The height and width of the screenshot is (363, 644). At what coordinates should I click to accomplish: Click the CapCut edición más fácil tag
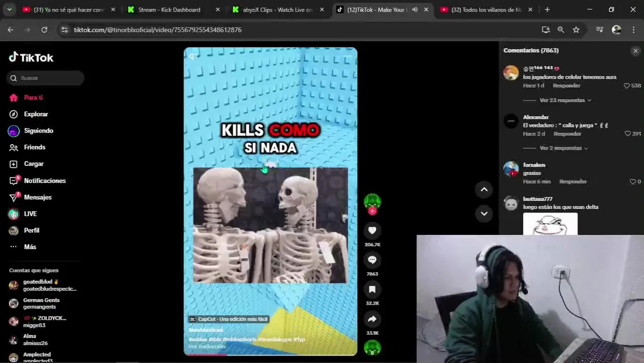[x=229, y=319]
